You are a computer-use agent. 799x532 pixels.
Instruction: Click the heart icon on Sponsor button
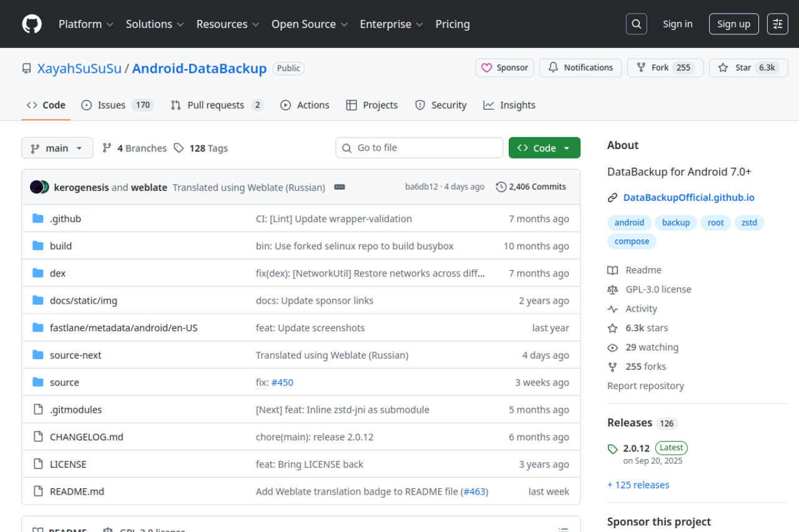[x=487, y=67]
